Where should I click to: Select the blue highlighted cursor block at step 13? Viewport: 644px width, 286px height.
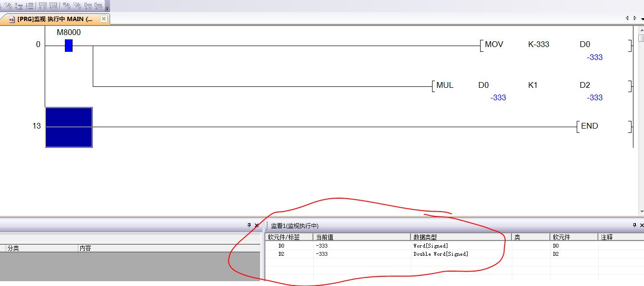[x=69, y=127]
